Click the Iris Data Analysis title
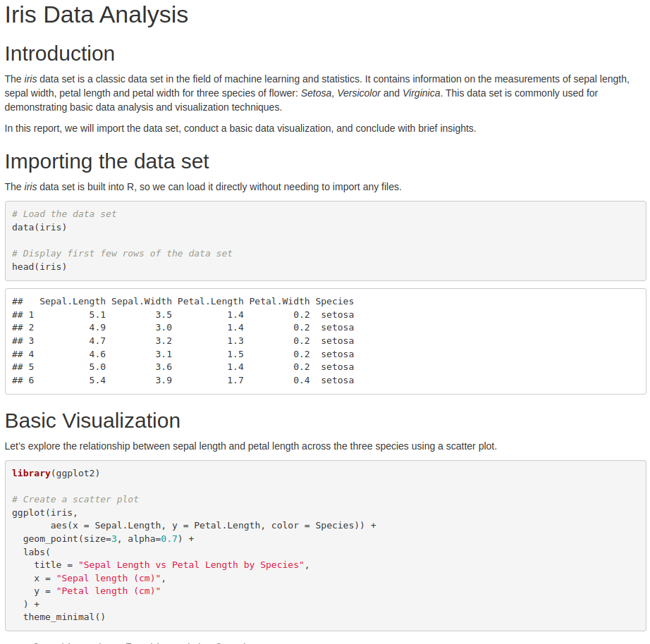650x644 pixels. coord(96,15)
